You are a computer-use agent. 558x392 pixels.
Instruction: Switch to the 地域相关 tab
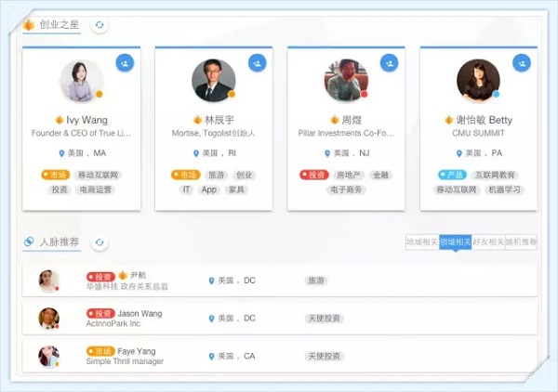[422, 242]
